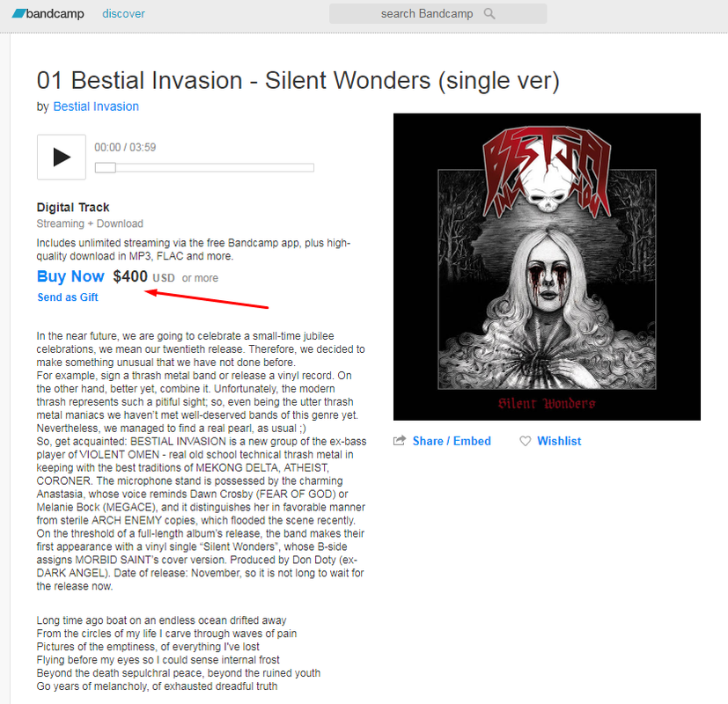The image size is (728, 704).
Task: Click the 00:00 / 03:59 time display
Action: [x=125, y=148]
